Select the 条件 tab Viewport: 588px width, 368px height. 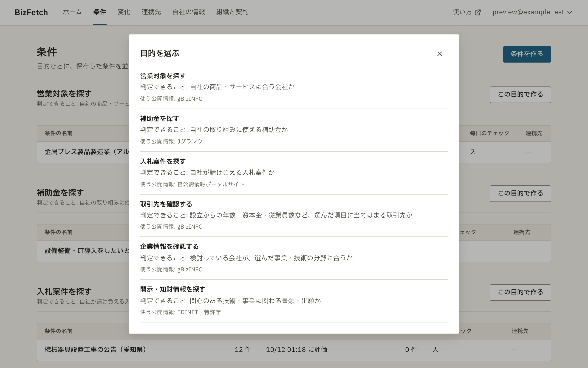[100, 12]
